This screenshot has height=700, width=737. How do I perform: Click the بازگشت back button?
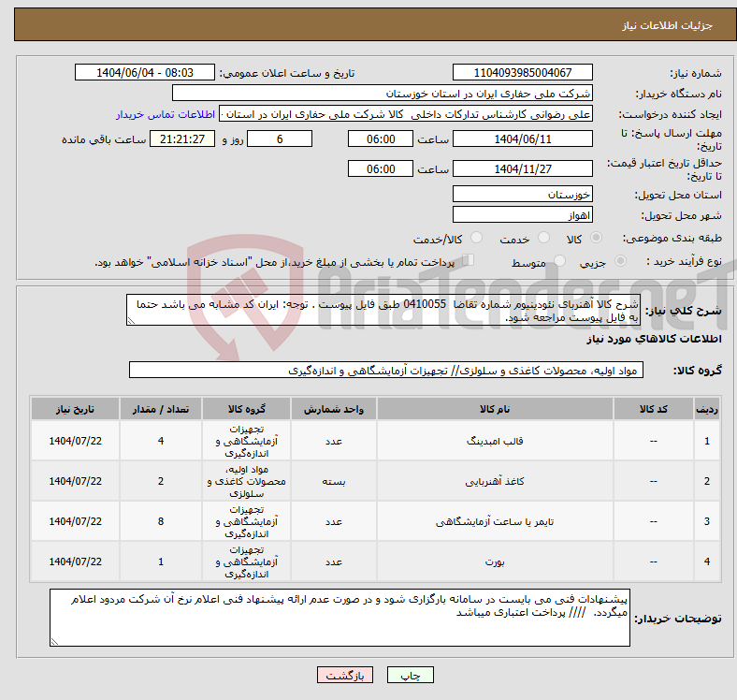[x=345, y=675]
